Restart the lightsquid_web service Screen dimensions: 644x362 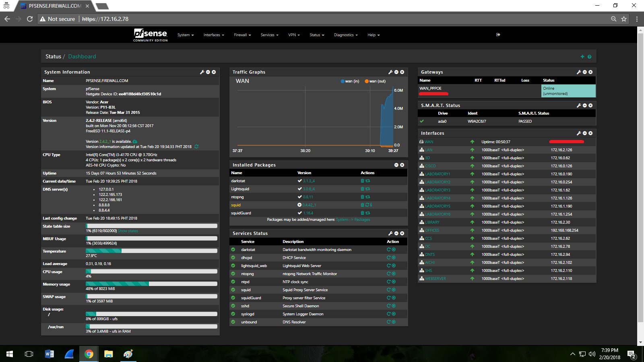(389, 266)
